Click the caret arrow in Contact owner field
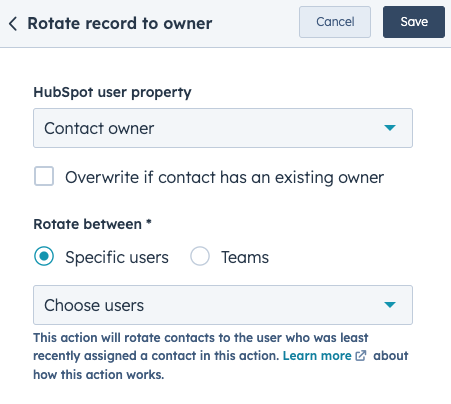 (390, 128)
